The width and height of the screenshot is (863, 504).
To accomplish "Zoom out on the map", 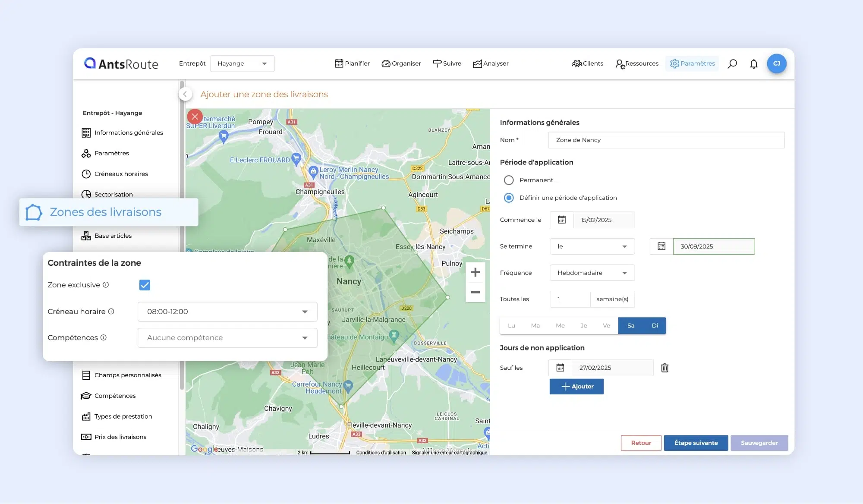I will click(x=475, y=292).
